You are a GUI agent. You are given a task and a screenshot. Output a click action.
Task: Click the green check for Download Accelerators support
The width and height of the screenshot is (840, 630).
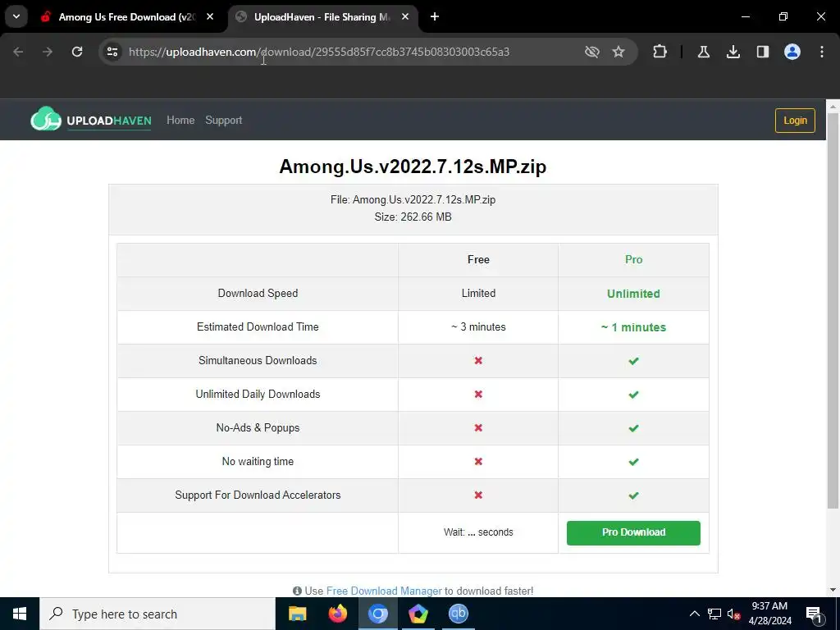633,495
